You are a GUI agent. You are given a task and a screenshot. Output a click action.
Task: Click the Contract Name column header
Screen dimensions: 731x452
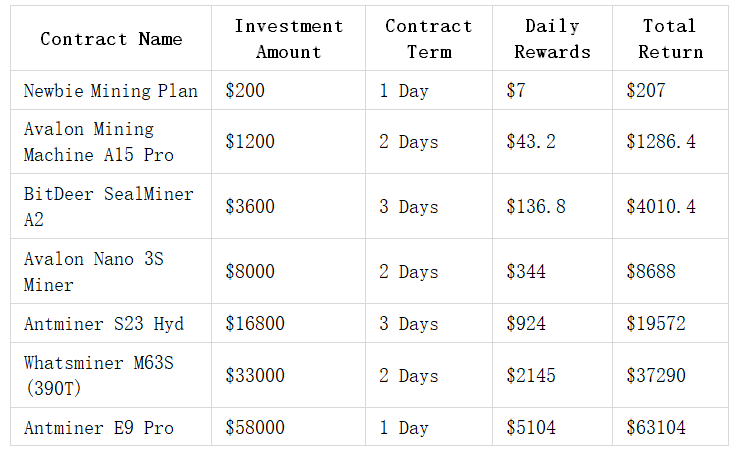(x=111, y=39)
